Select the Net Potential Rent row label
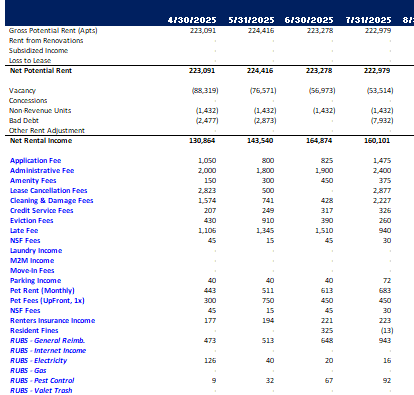 (x=41, y=71)
